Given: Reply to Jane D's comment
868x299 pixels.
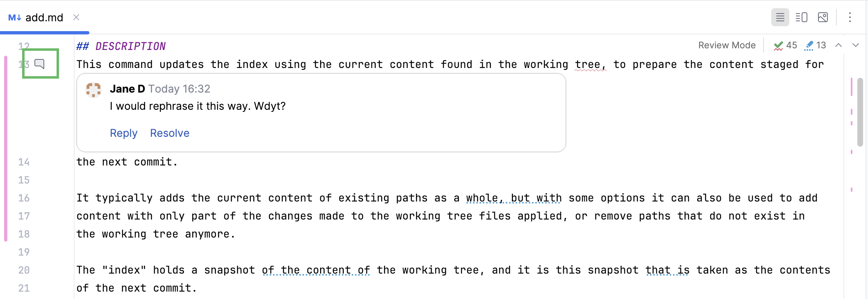Looking at the screenshot, I should [x=123, y=133].
